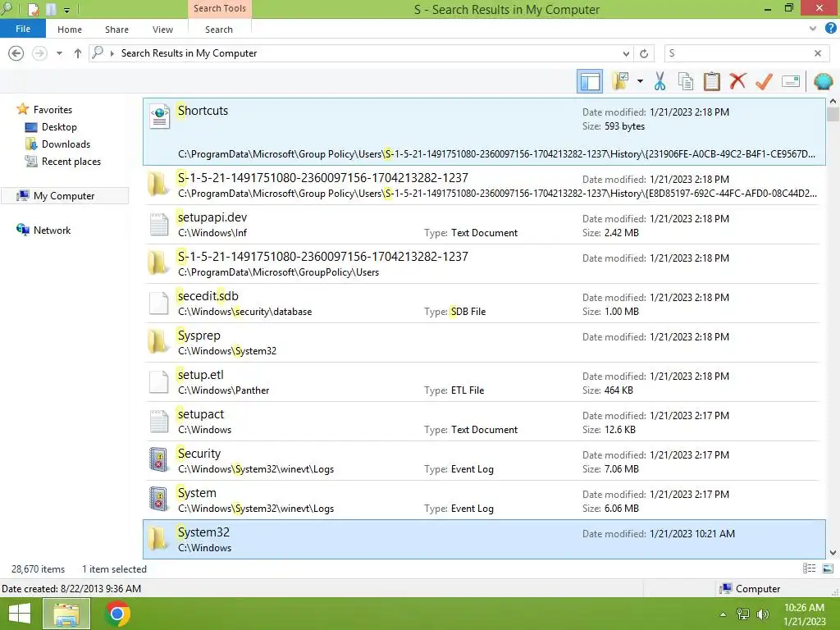Click the System32 folder icon

click(x=158, y=539)
